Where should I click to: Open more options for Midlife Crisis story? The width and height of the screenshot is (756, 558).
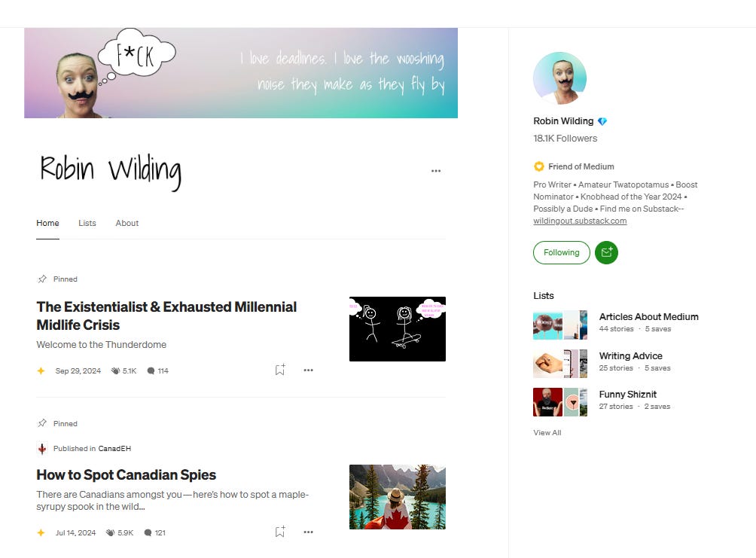[309, 370]
